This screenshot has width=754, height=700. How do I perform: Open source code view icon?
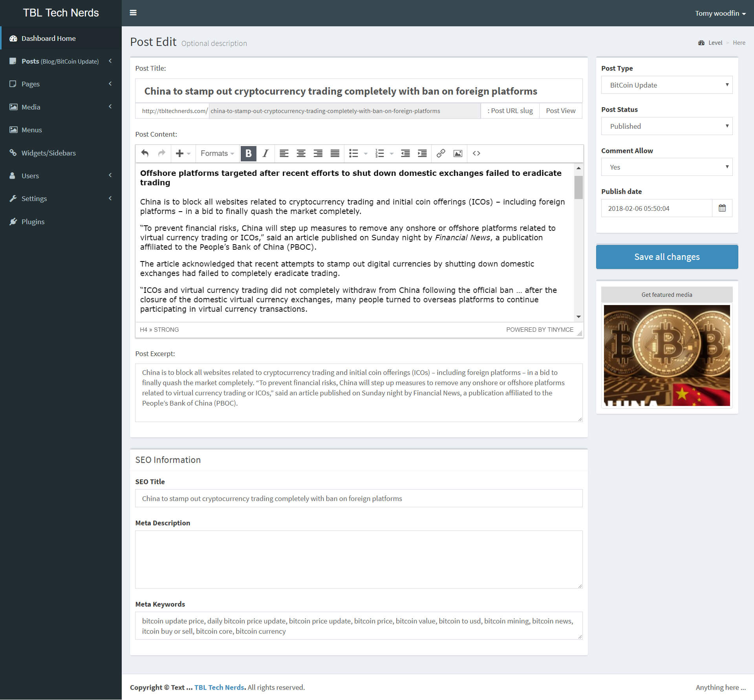click(476, 154)
